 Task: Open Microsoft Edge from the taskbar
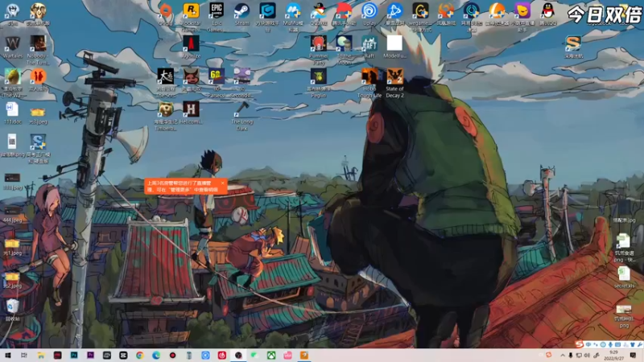coord(156,356)
